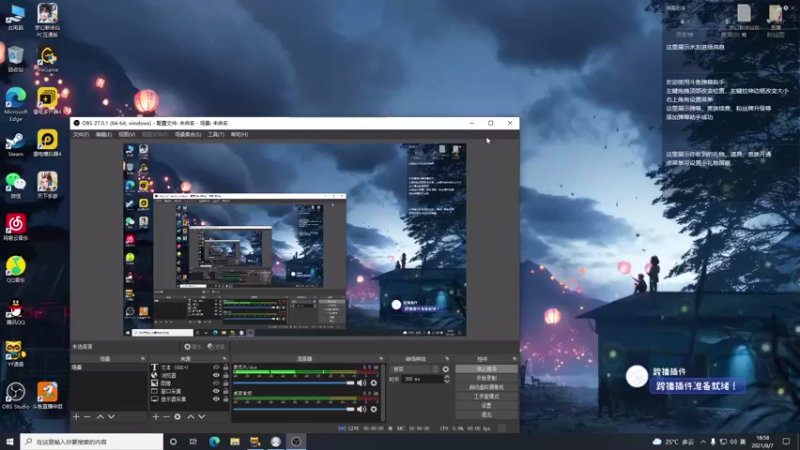
Task: Open Microsoft Edge from the taskbar
Action: click(214, 442)
